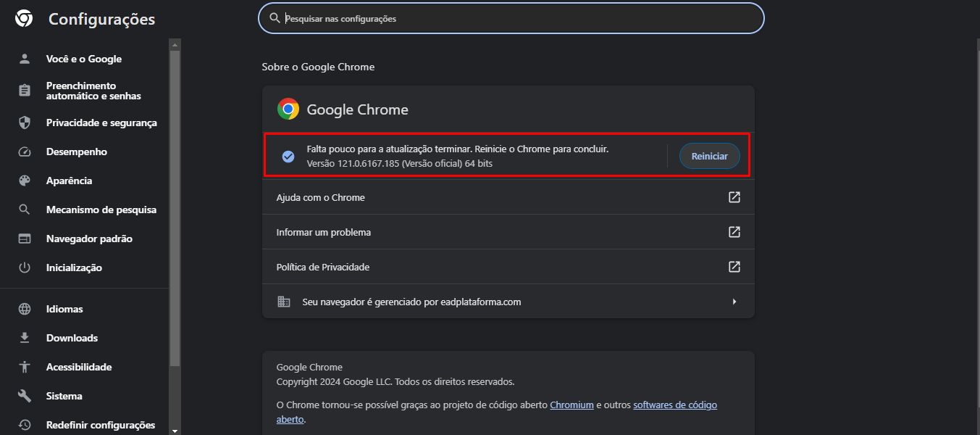Click Seu navegador é gerenciado row
This screenshot has height=435, width=980.
pyautogui.click(x=508, y=302)
